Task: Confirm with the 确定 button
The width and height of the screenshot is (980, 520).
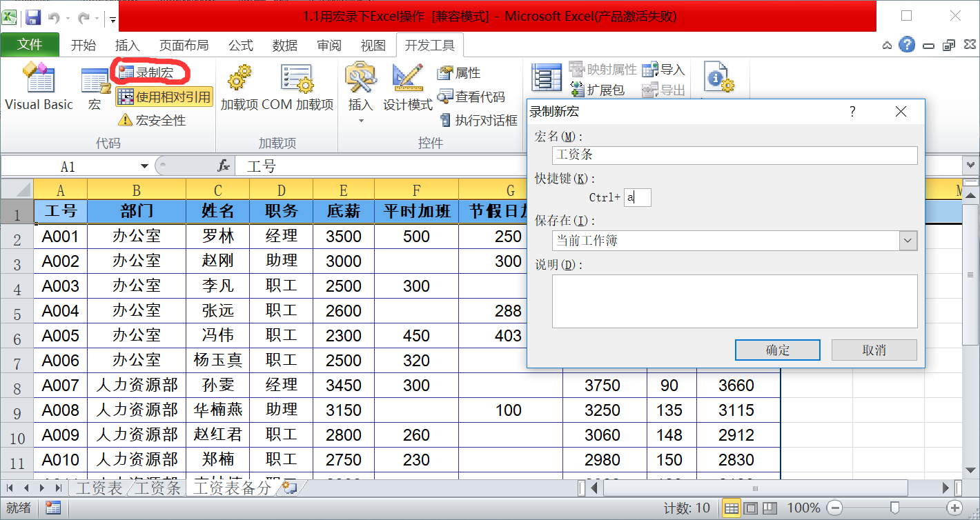Action: click(778, 350)
